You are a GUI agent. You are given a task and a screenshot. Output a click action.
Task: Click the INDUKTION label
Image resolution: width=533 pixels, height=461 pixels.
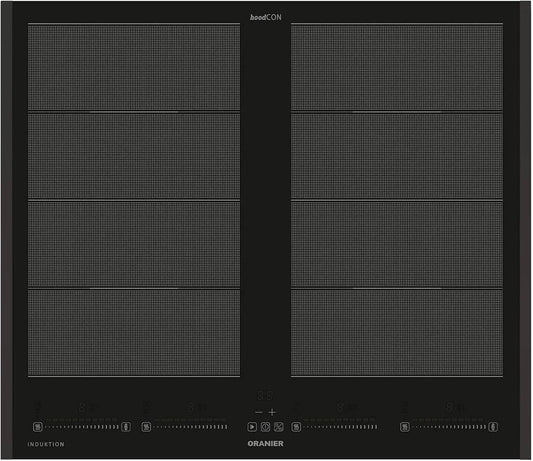tap(46, 444)
